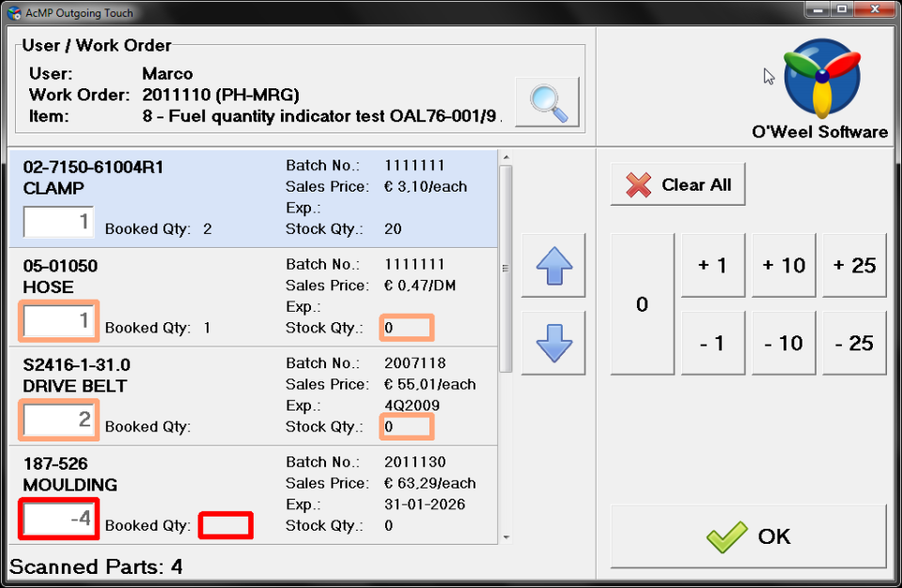Increase quantity by 10

(x=783, y=265)
